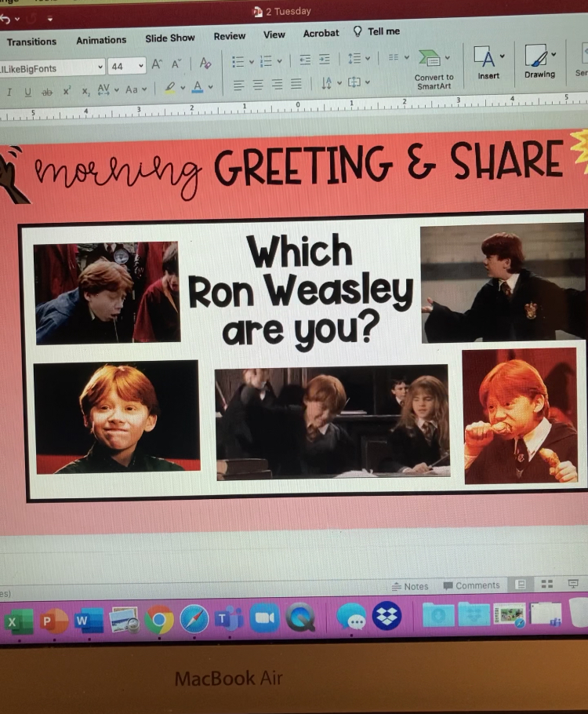Center the text
The height and width of the screenshot is (714, 588).
(258, 85)
